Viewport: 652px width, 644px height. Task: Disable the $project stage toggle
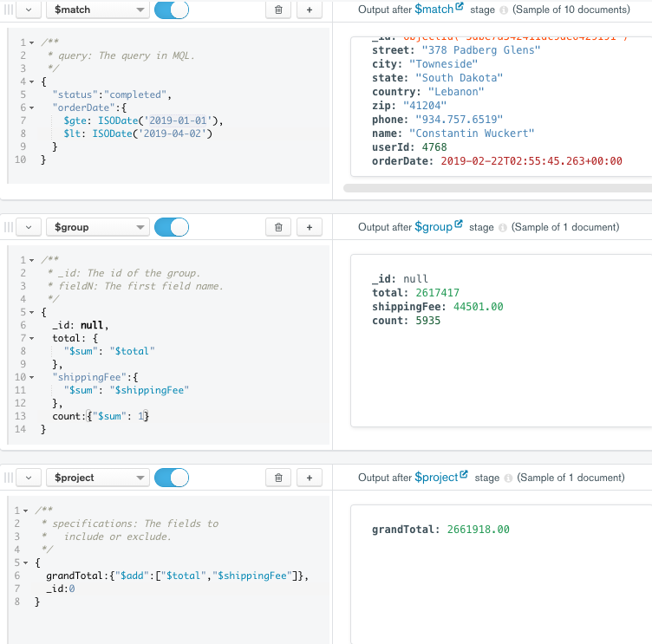point(172,478)
